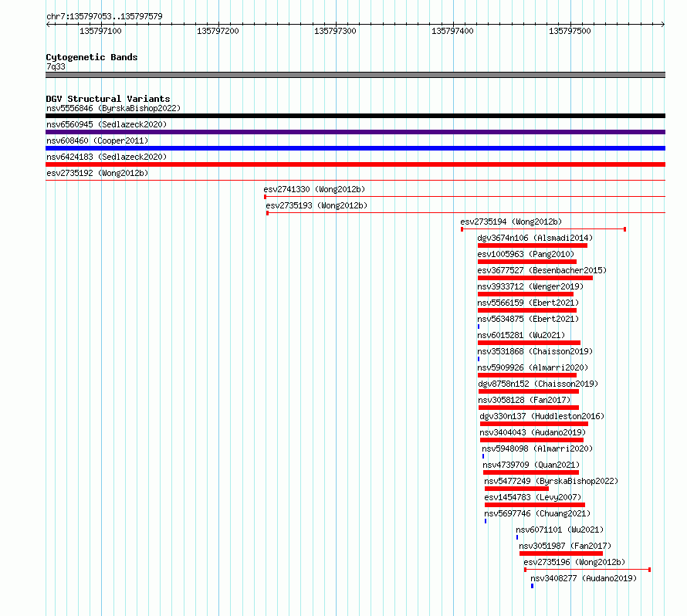This screenshot has width=687, height=616.
Task: Select the nsv608460 (Cooper2011) label
Action: click(x=97, y=140)
